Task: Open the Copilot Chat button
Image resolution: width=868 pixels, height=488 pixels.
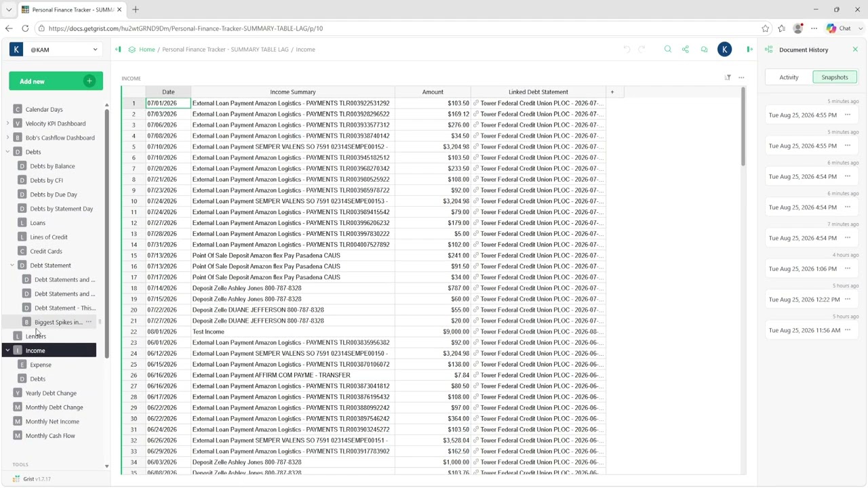Action: [839, 28]
